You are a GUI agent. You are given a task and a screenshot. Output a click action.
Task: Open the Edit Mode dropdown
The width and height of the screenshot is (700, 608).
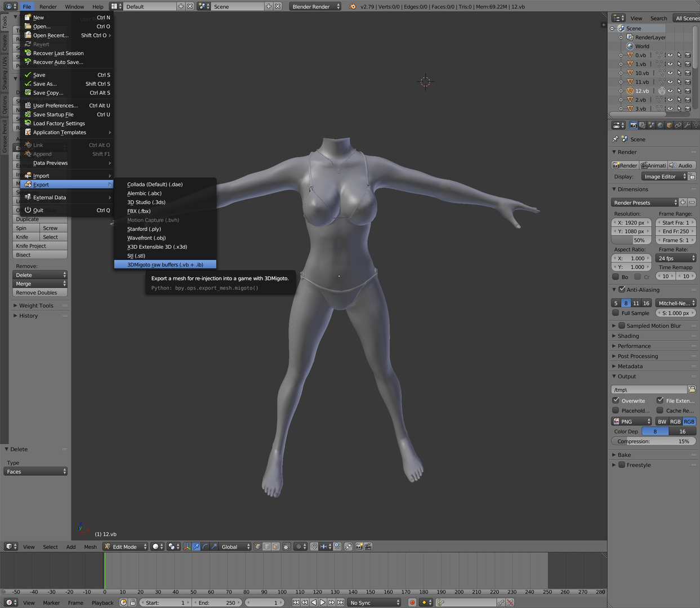pos(125,547)
